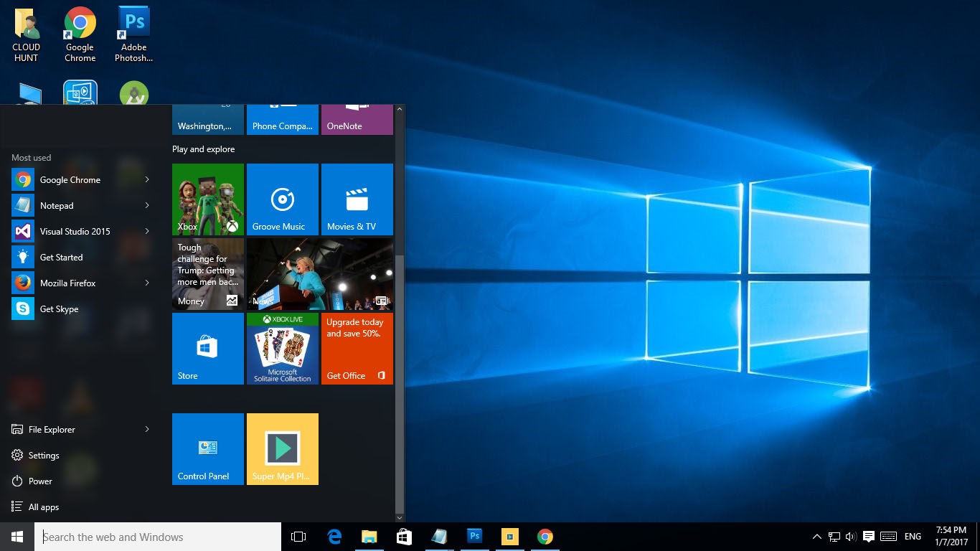The image size is (980, 551).
Task: Expand Visual Studio 2015 jump list arrow
Action: (x=147, y=232)
